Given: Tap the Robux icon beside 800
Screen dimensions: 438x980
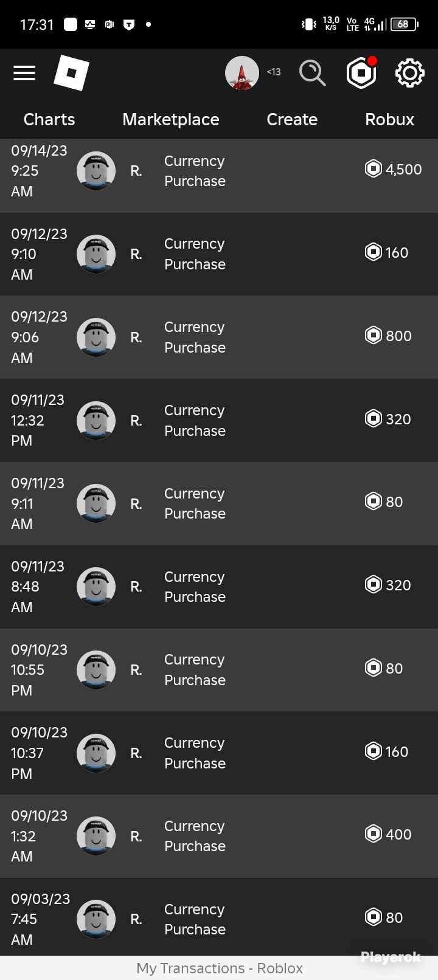Looking at the screenshot, I should pos(373,335).
